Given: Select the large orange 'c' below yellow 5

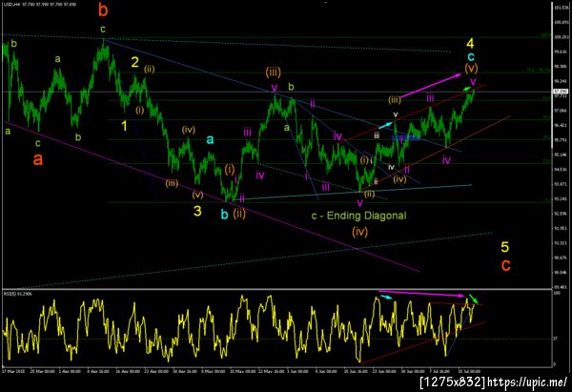Looking at the screenshot, I should pyautogui.click(x=505, y=265).
